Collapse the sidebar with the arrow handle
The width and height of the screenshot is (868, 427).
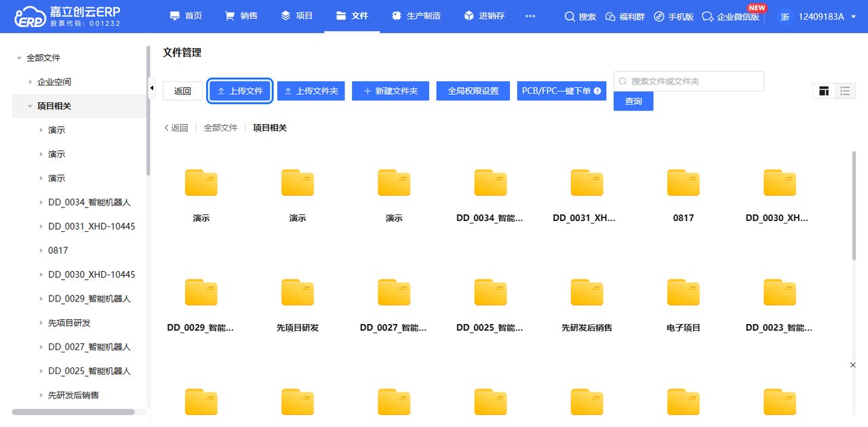click(x=152, y=87)
